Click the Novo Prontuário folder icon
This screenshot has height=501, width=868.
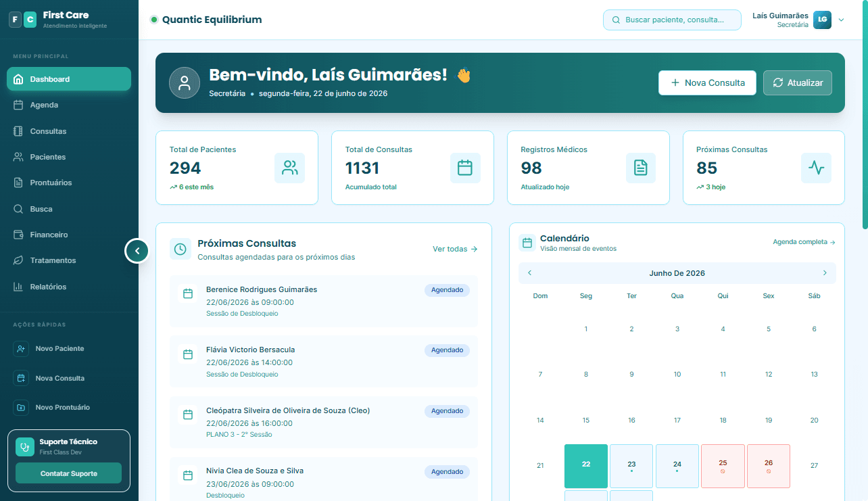[x=21, y=408]
